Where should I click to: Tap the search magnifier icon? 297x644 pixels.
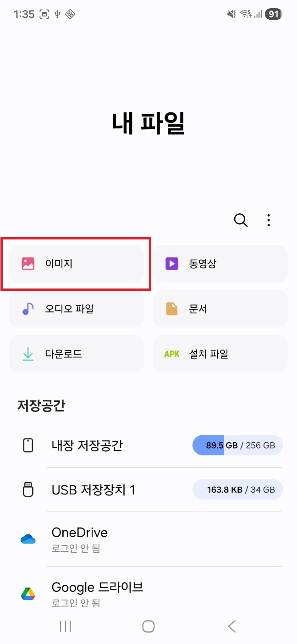pos(241,220)
